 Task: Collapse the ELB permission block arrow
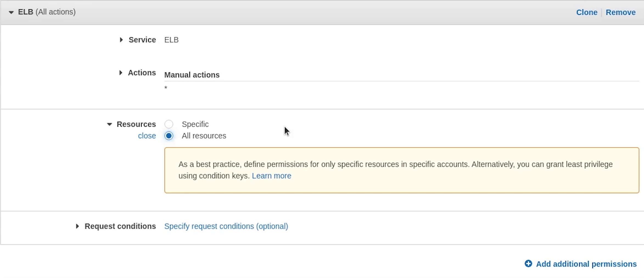coord(11,12)
